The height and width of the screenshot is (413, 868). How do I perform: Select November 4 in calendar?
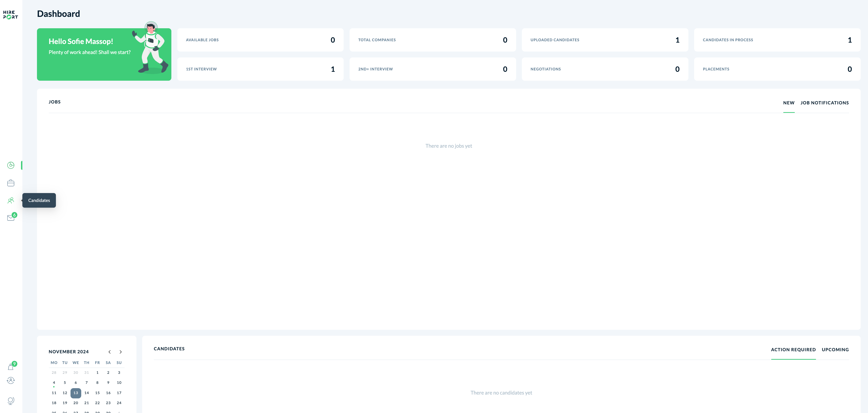pos(54,383)
